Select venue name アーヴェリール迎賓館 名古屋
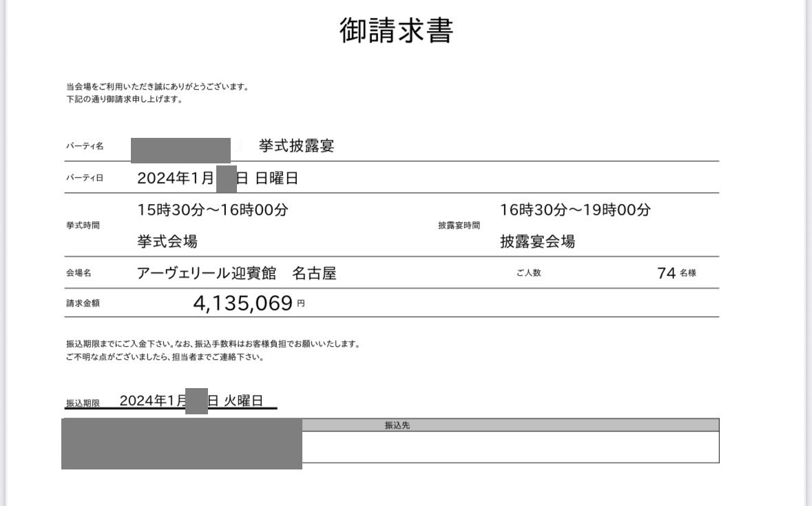This screenshot has height=506, width=812. coord(237,273)
